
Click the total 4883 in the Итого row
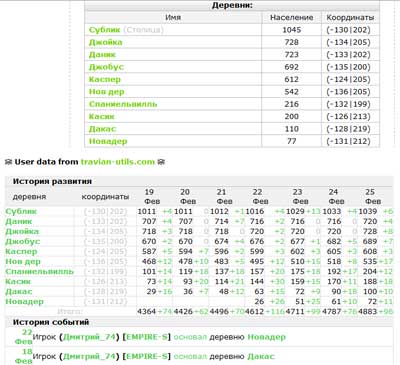click(367, 311)
